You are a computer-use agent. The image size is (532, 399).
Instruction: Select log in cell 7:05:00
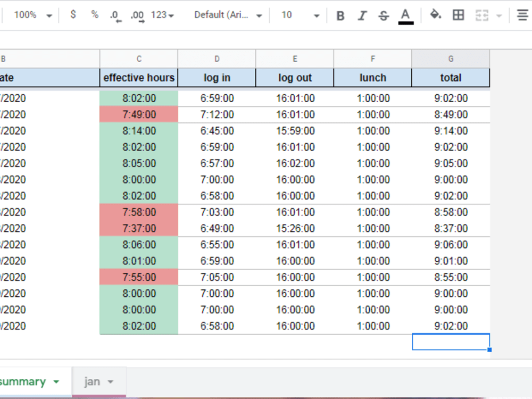tap(217, 277)
